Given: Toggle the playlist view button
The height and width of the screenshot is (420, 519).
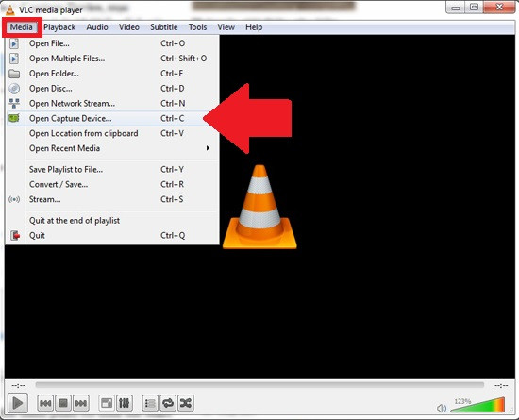Looking at the screenshot, I should [x=150, y=403].
